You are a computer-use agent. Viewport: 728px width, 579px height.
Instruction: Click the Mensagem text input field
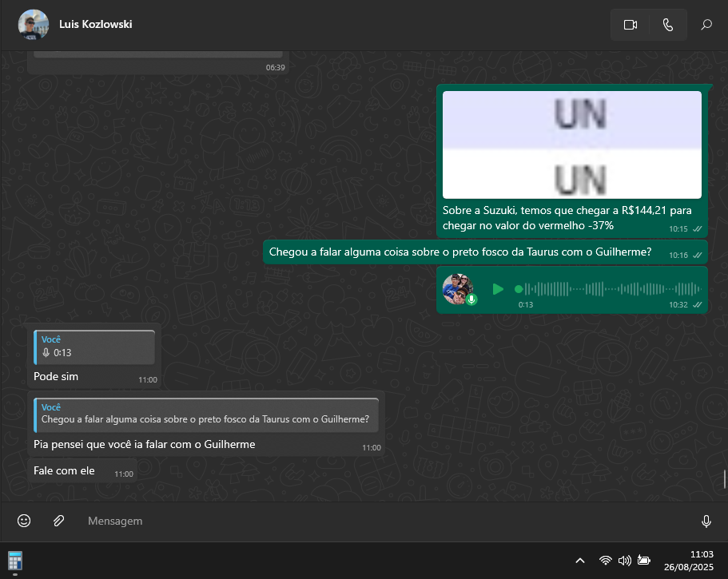[384, 521]
